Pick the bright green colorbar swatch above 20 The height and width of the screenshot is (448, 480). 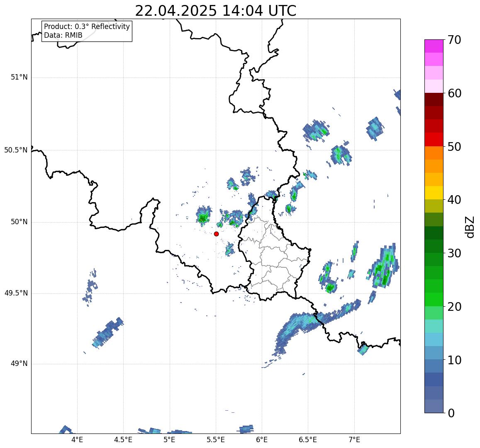[x=434, y=300]
